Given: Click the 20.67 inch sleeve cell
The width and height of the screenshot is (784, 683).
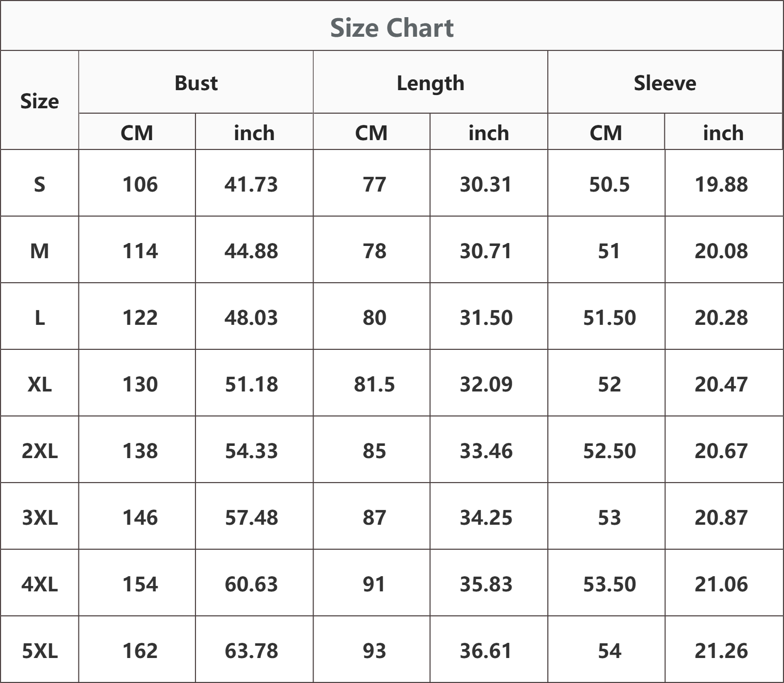Looking at the screenshot, I should pos(724,450).
